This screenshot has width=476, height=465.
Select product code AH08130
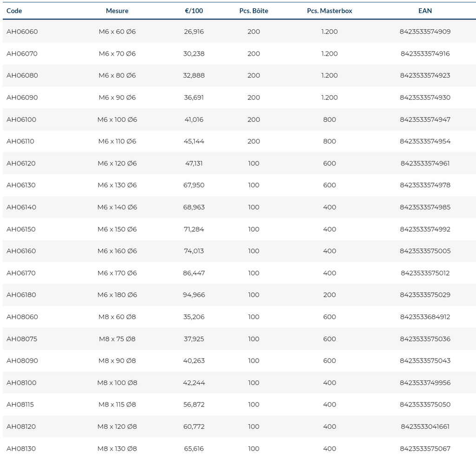coord(21,449)
